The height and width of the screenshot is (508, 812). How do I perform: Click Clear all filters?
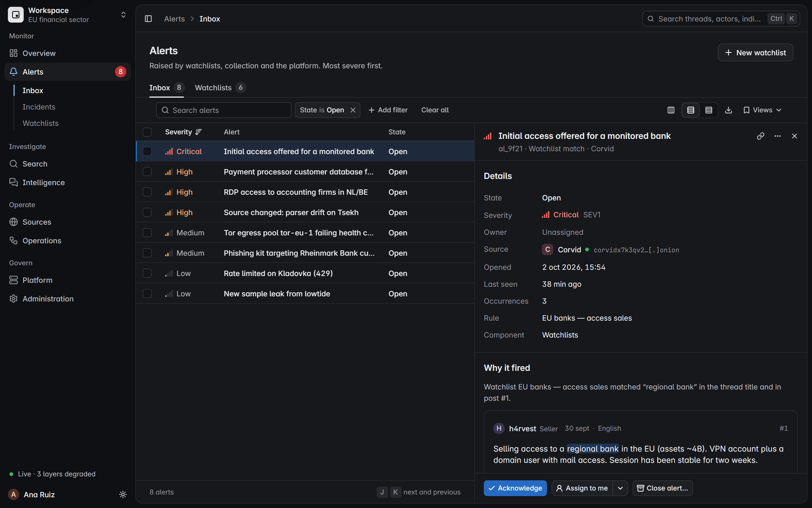pyautogui.click(x=435, y=110)
